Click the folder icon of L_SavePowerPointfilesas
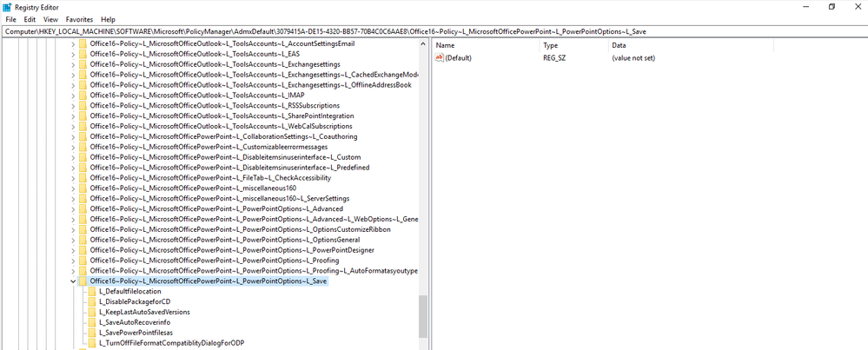The image size is (868, 350). pos(91,333)
